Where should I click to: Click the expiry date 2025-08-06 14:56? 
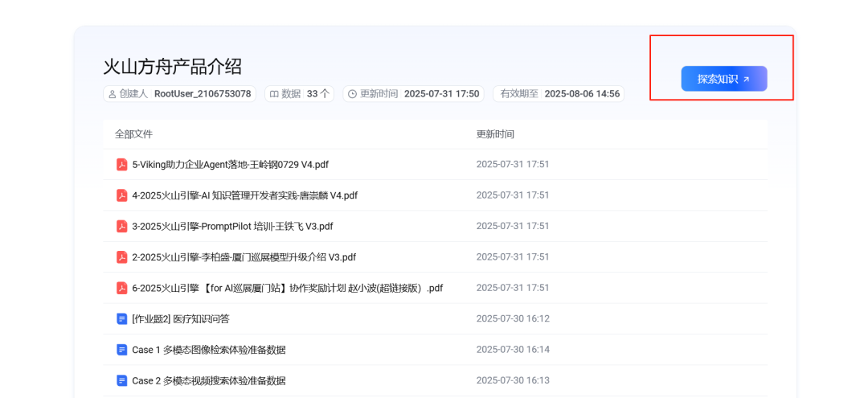pos(583,94)
